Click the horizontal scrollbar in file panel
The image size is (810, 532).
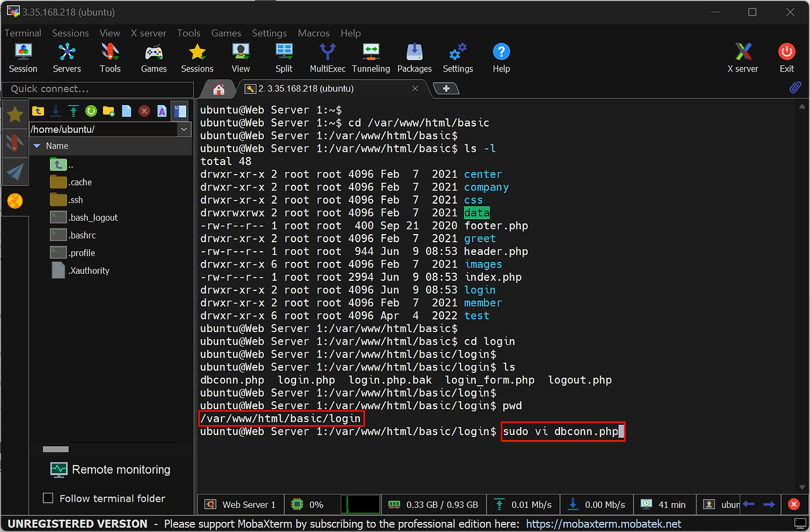(x=56, y=449)
